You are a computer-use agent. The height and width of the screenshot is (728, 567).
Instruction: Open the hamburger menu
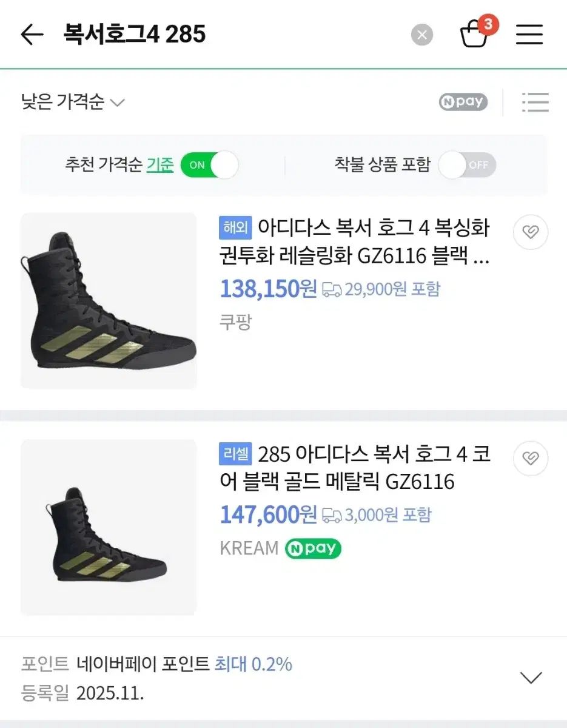coord(529,35)
